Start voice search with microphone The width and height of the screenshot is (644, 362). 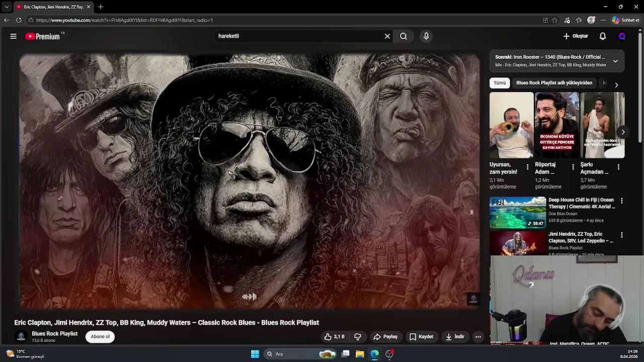coord(426,36)
